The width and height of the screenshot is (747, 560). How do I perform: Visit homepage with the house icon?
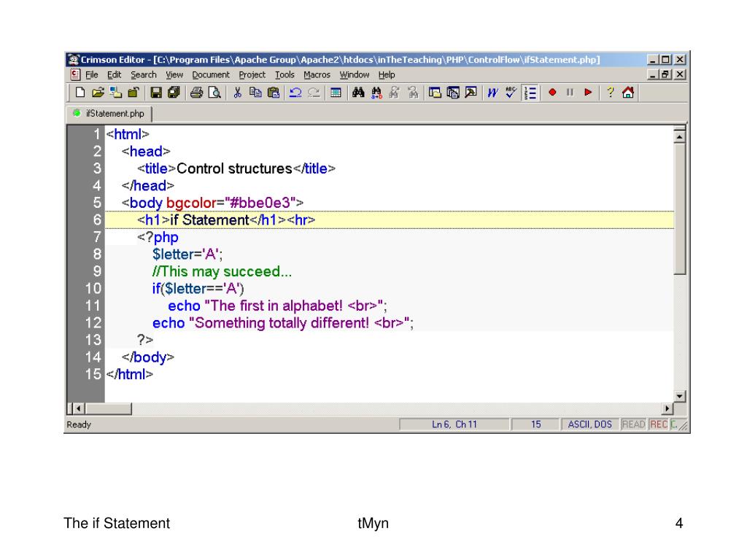tap(628, 93)
